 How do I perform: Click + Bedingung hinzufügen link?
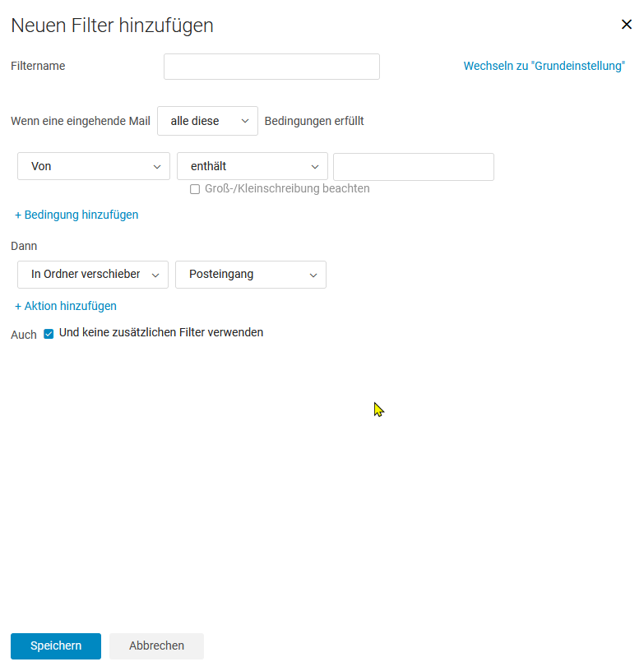(x=76, y=215)
